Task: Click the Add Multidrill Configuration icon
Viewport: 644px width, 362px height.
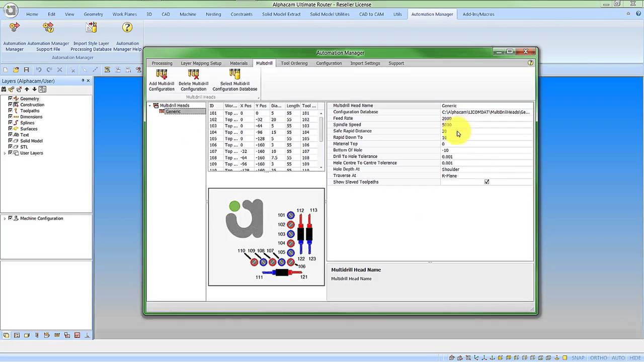Action: point(162,74)
